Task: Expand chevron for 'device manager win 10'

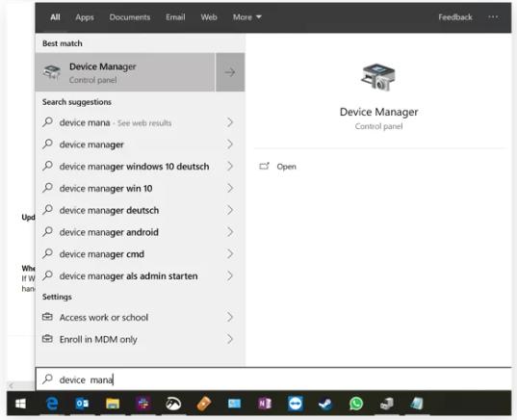Action: [230, 188]
